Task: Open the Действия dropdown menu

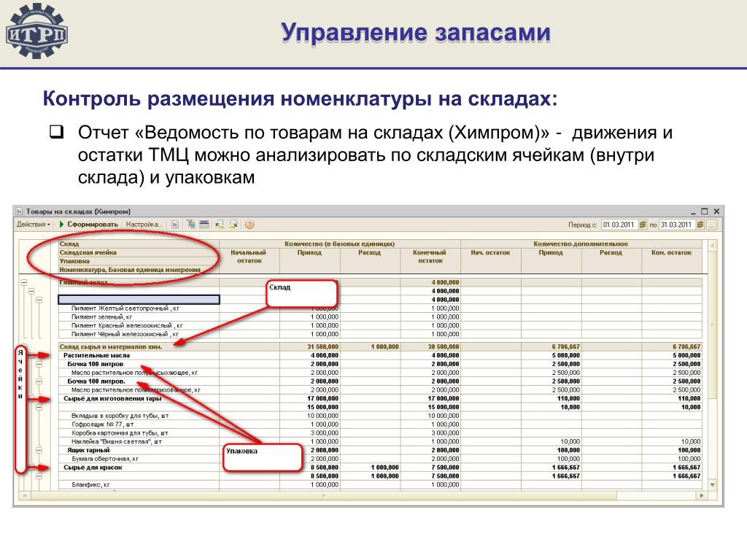Action: pos(33,225)
